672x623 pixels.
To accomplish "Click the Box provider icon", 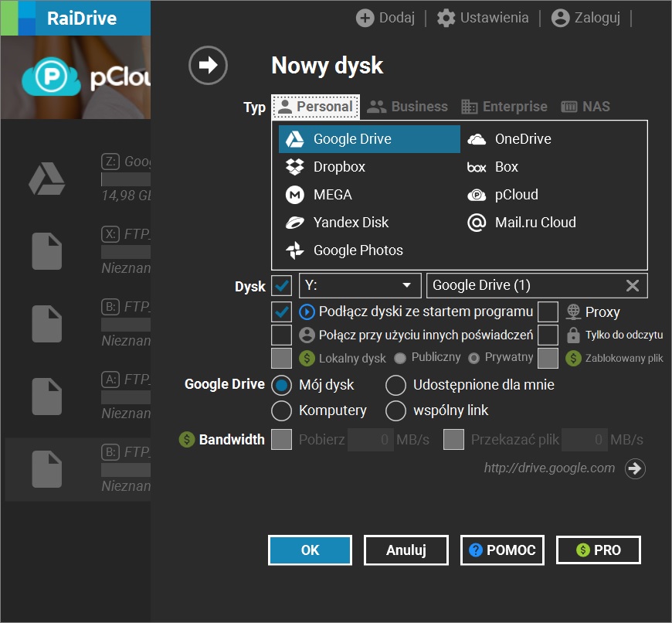I will (477, 166).
